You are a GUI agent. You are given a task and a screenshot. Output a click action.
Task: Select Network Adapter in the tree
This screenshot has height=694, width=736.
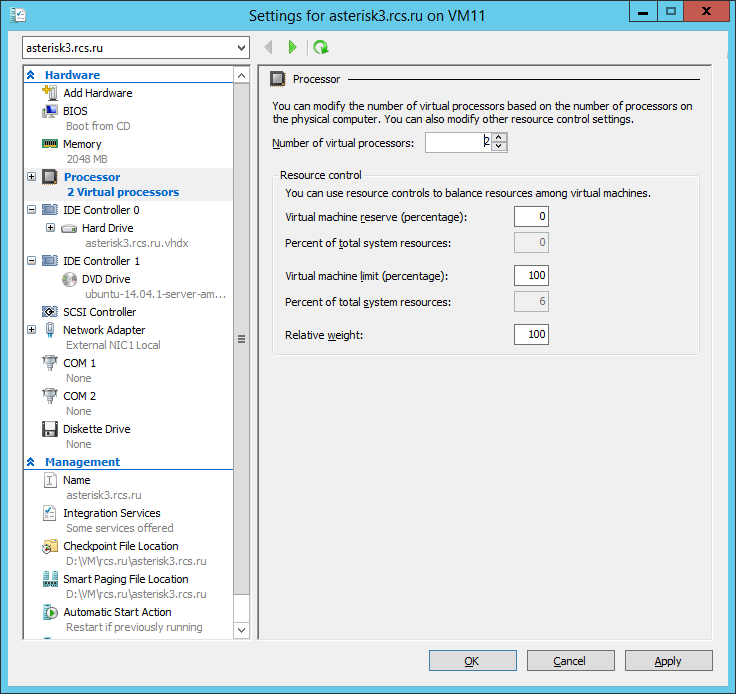coord(104,330)
